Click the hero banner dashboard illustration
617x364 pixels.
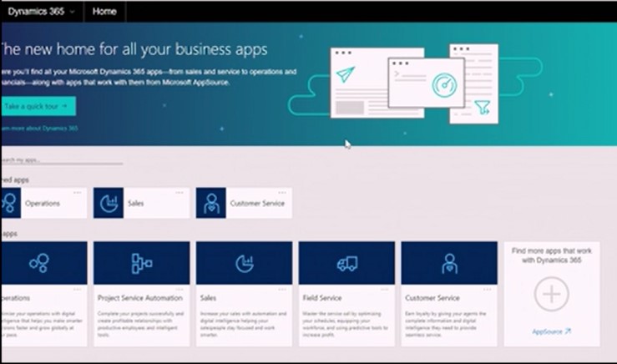pyautogui.click(x=413, y=83)
